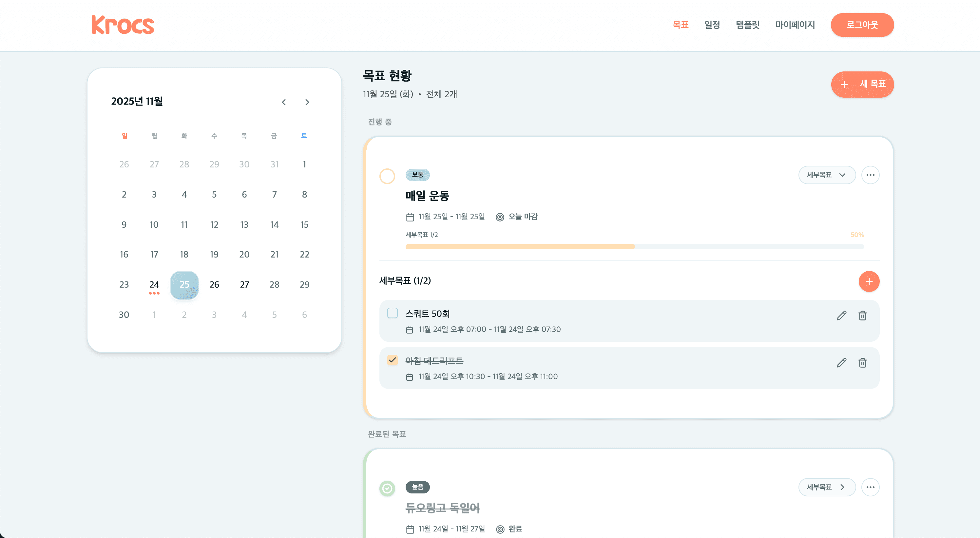Open the more options menu on 듀오링고 독일어 card

click(x=871, y=487)
